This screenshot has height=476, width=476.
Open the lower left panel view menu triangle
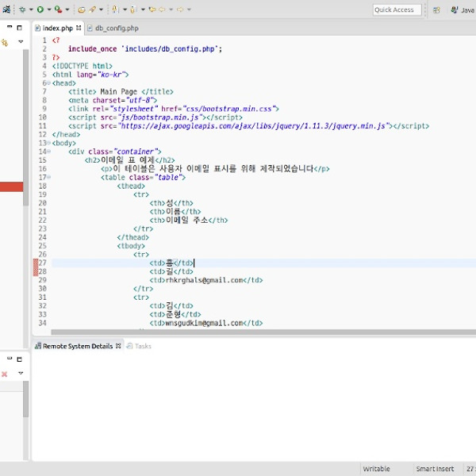21,373
